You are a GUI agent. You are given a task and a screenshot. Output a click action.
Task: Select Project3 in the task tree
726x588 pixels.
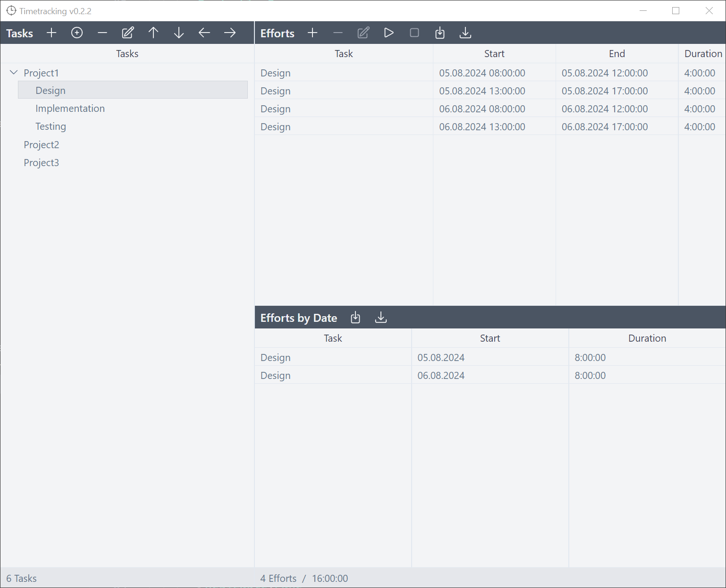tap(42, 163)
